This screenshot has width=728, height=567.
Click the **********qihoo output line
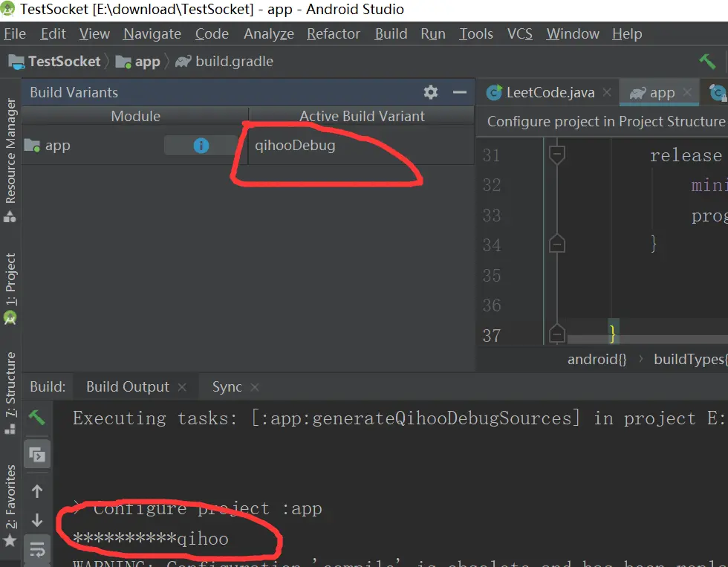[x=150, y=539]
